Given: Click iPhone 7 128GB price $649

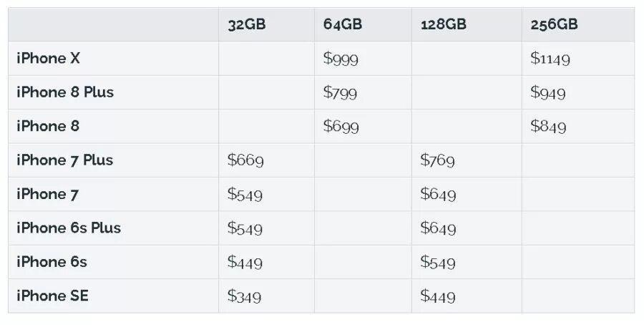Looking at the screenshot, I should pyautogui.click(x=438, y=194).
